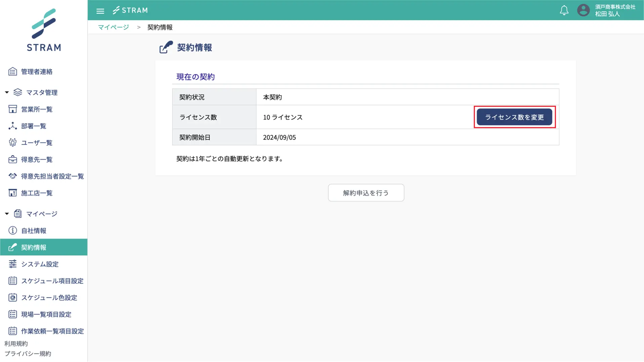Collapse the マスタ管理 section arrow
This screenshot has height=362, width=644.
pyautogui.click(x=7, y=92)
